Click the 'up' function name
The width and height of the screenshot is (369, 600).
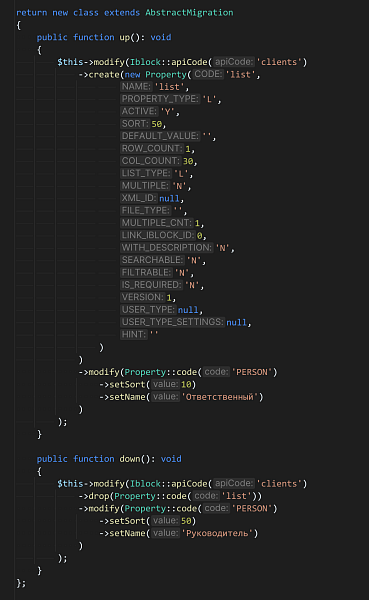pos(125,38)
